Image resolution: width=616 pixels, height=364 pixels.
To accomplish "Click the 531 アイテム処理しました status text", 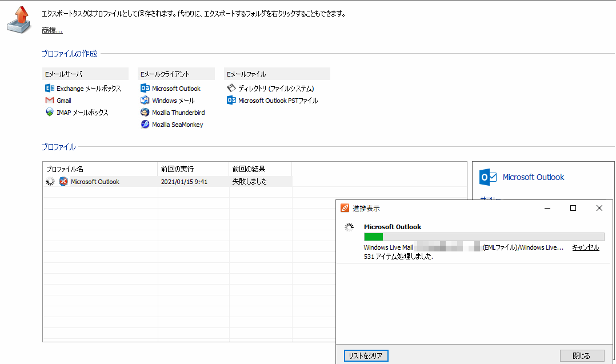I will click(398, 257).
